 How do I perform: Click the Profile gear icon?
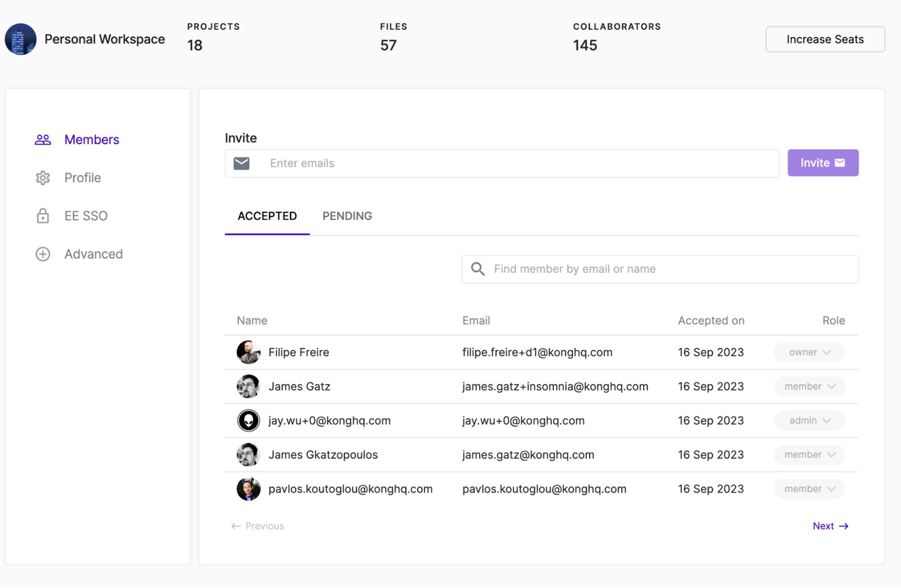pos(43,178)
